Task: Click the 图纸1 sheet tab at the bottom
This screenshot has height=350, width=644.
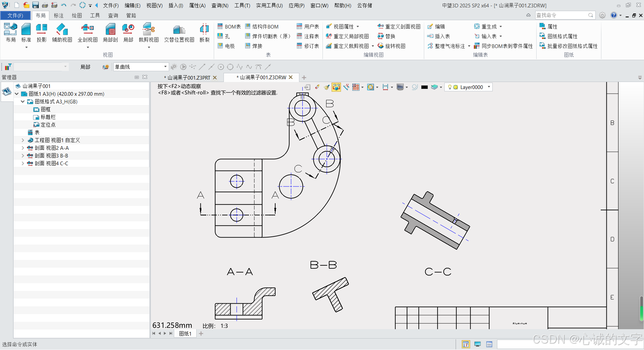Action: pos(185,334)
